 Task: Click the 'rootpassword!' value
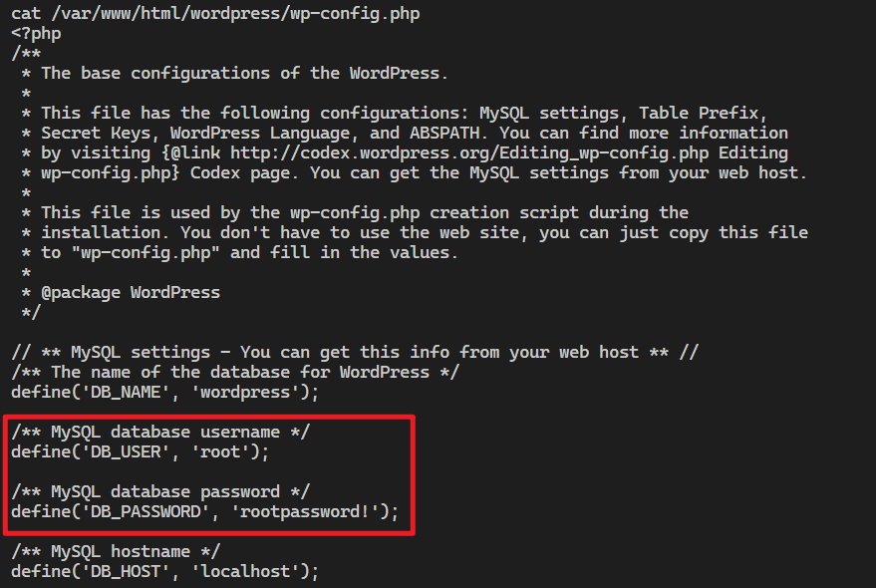(x=305, y=512)
